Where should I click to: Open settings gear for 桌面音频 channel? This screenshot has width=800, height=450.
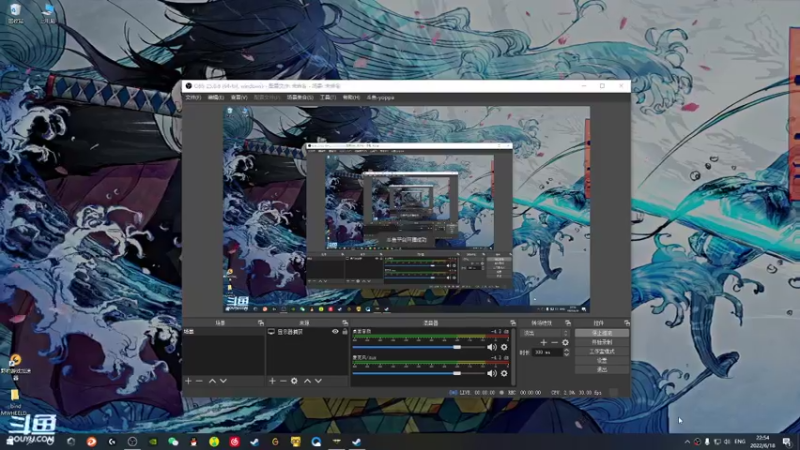coord(504,347)
